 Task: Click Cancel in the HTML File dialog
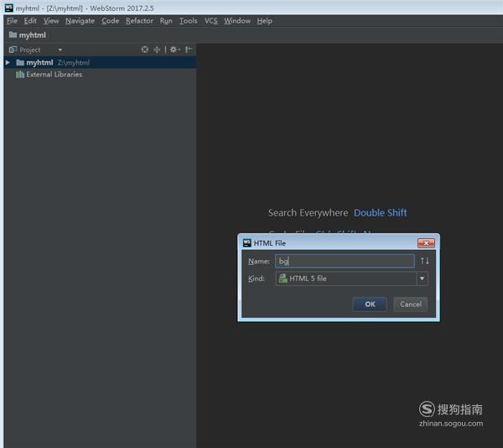tap(410, 305)
